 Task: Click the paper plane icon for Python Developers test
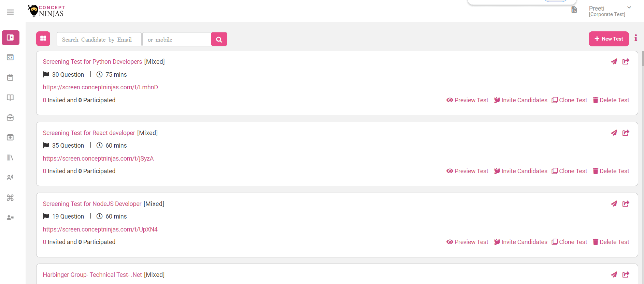click(x=614, y=62)
